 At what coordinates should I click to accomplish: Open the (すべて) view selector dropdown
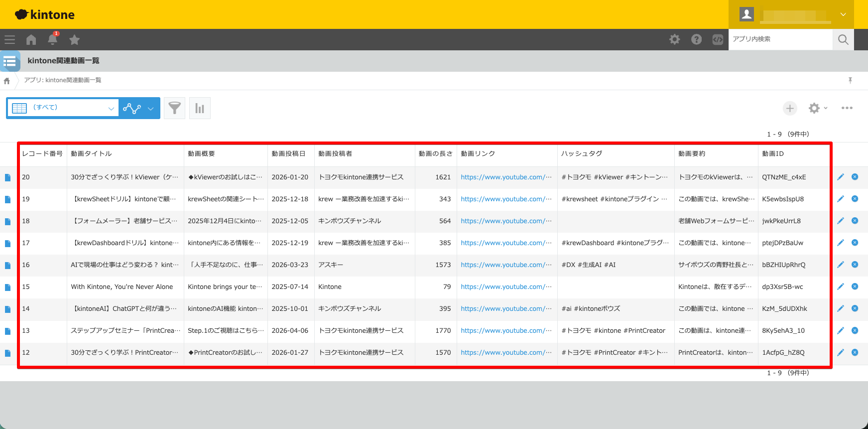click(63, 108)
